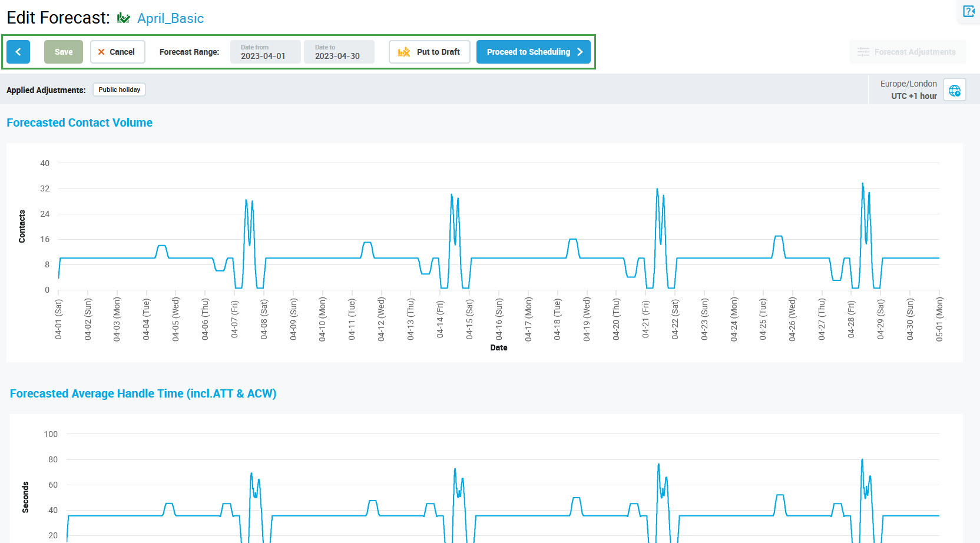Select the Date to field
980x543 pixels.
(x=339, y=52)
